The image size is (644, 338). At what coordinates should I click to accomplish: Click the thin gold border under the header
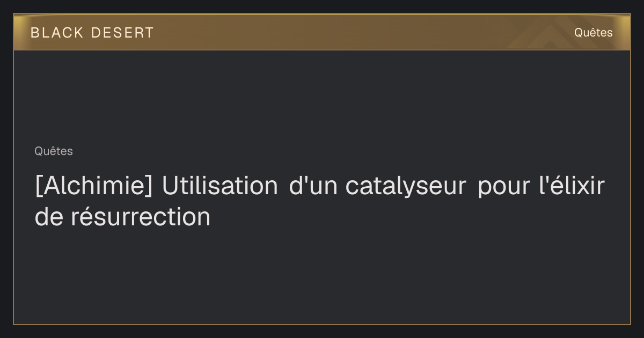pyautogui.click(x=322, y=50)
